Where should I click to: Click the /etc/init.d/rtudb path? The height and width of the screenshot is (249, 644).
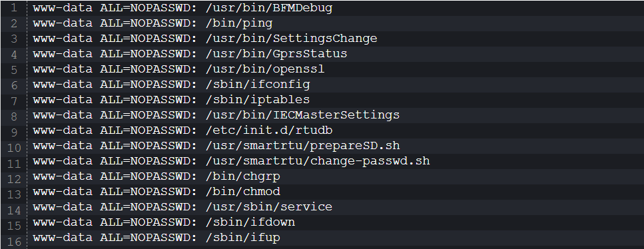click(x=269, y=130)
